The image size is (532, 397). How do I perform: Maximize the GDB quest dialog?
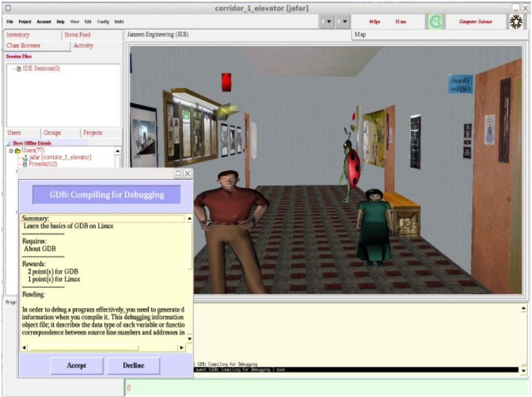tap(178, 173)
